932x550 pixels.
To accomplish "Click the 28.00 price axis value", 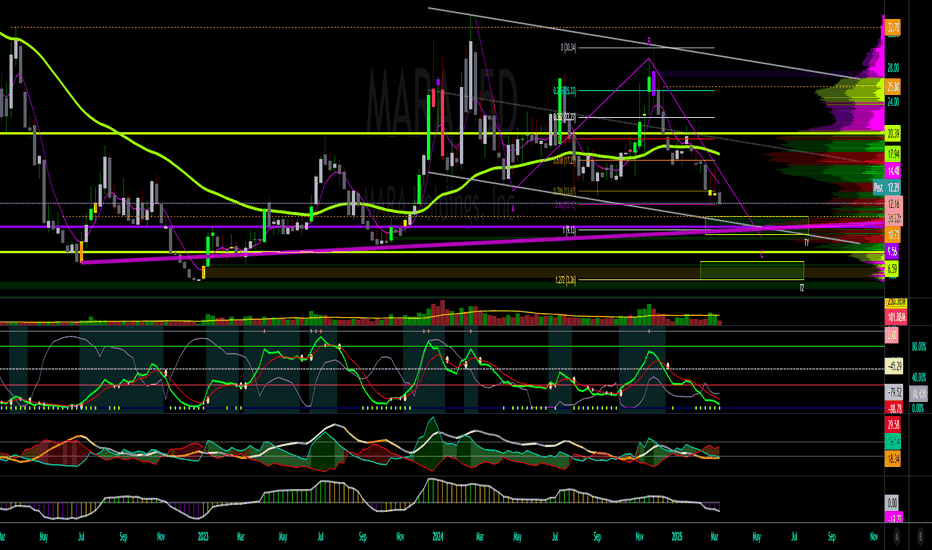I will point(893,68).
